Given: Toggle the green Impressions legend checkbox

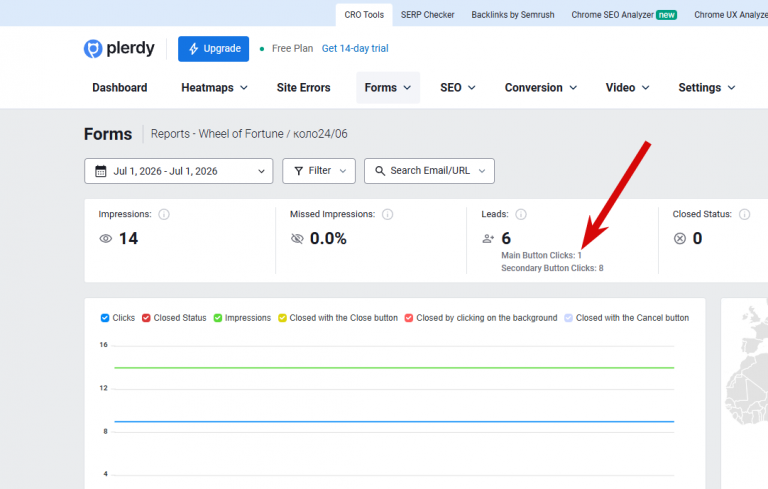Looking at the screenshot, I should click(218, 318).
